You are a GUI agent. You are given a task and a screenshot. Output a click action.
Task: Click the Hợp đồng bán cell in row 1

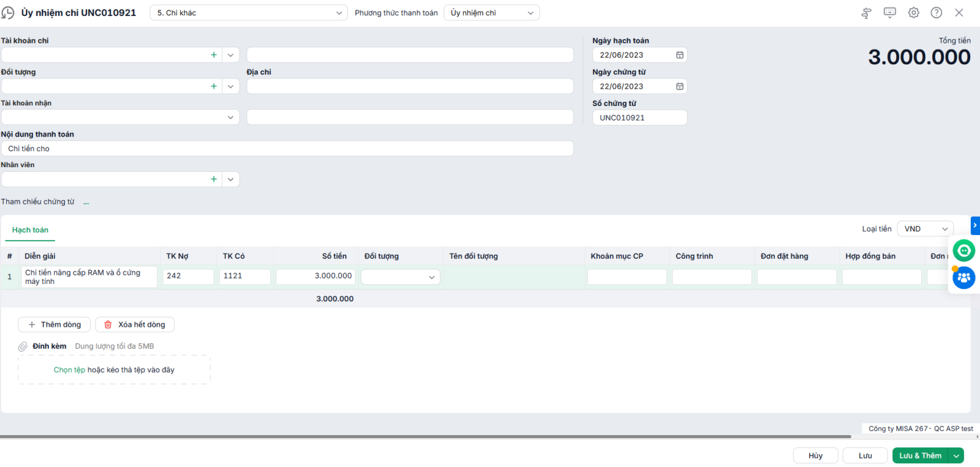pos(882,277)
